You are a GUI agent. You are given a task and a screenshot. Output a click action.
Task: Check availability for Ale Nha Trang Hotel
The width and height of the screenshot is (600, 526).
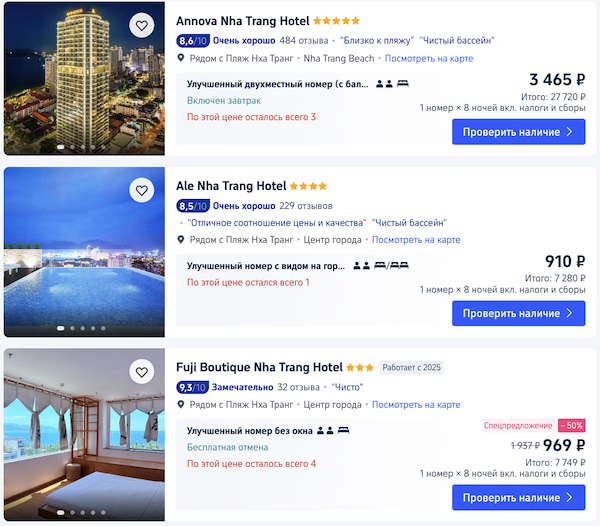tap(518, 313)
